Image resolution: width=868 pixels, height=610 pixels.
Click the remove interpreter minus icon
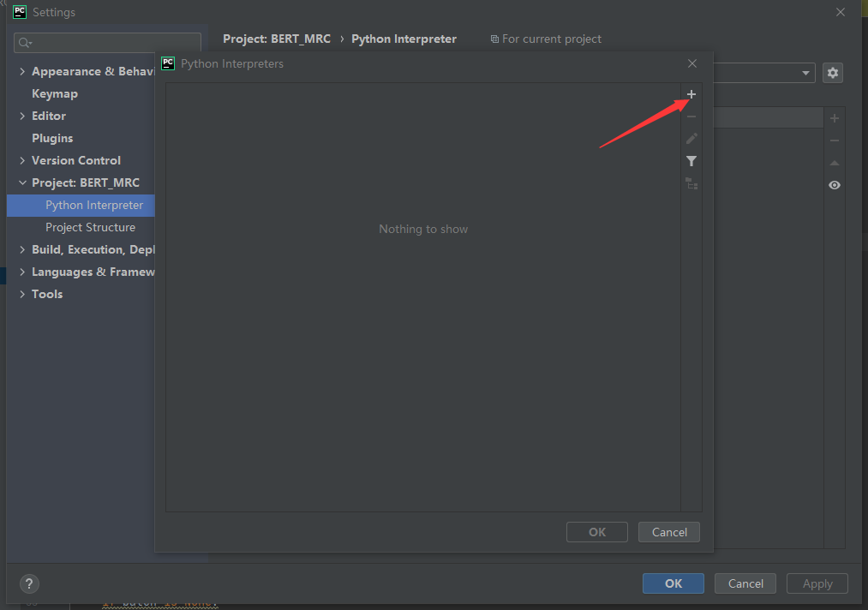(x=691, y=117)
